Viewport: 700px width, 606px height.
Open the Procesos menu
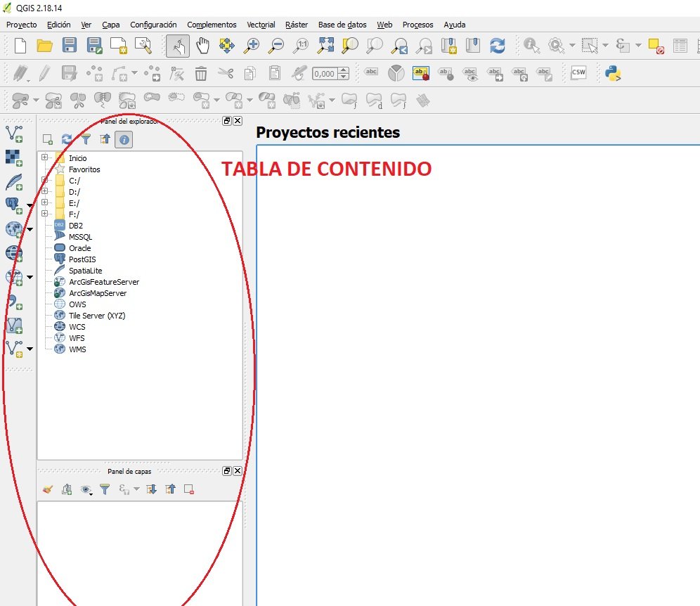pyautogui.click(x=418, y=25)
